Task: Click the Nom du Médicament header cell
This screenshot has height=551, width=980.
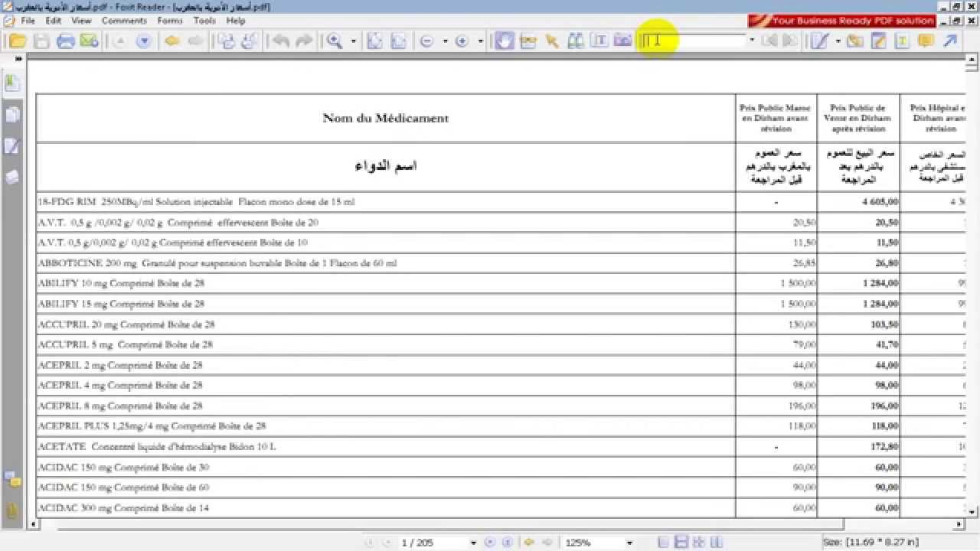Action: (386, 118)
